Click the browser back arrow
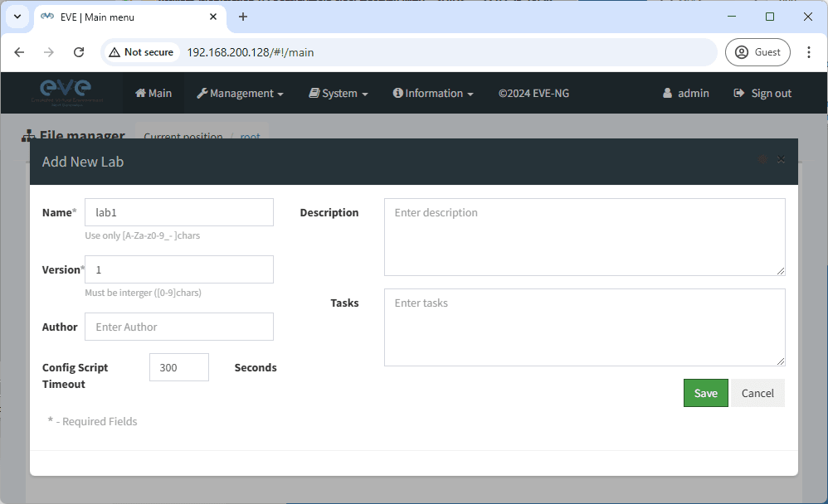Image resolution: width=828 pixels, height=504 pixels. [20, 52]
